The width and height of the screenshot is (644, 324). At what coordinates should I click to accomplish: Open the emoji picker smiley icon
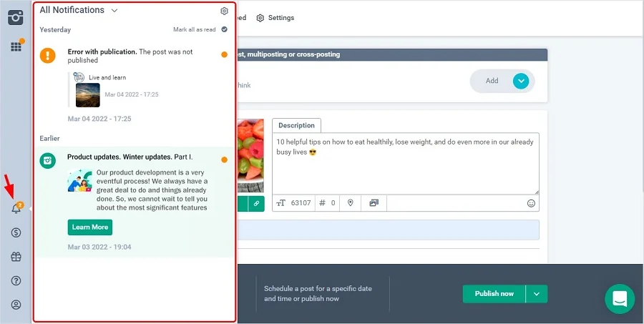(x=531, y=203)
